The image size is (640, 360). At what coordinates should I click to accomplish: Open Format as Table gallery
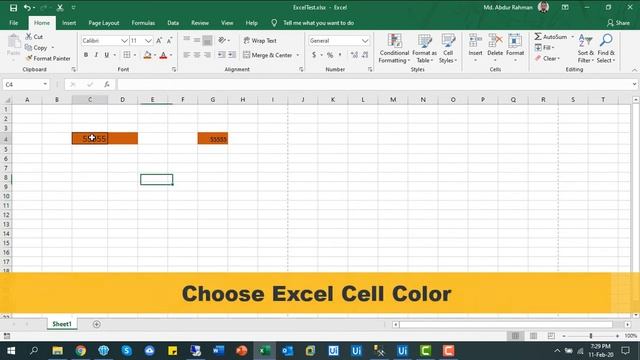[x=424, y=49]
